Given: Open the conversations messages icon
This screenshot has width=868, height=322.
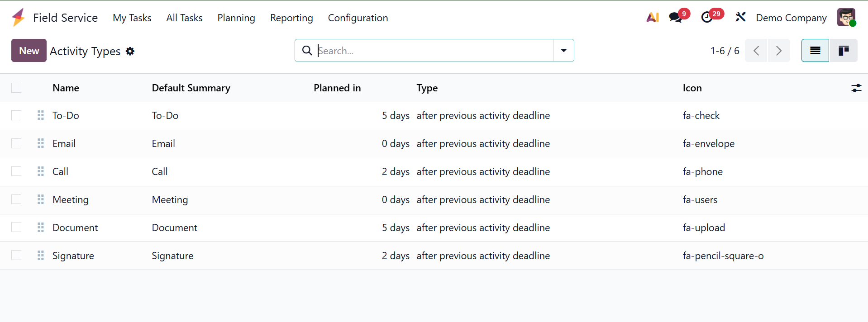Looking at the screenshot, I should [x=676, y=18].
